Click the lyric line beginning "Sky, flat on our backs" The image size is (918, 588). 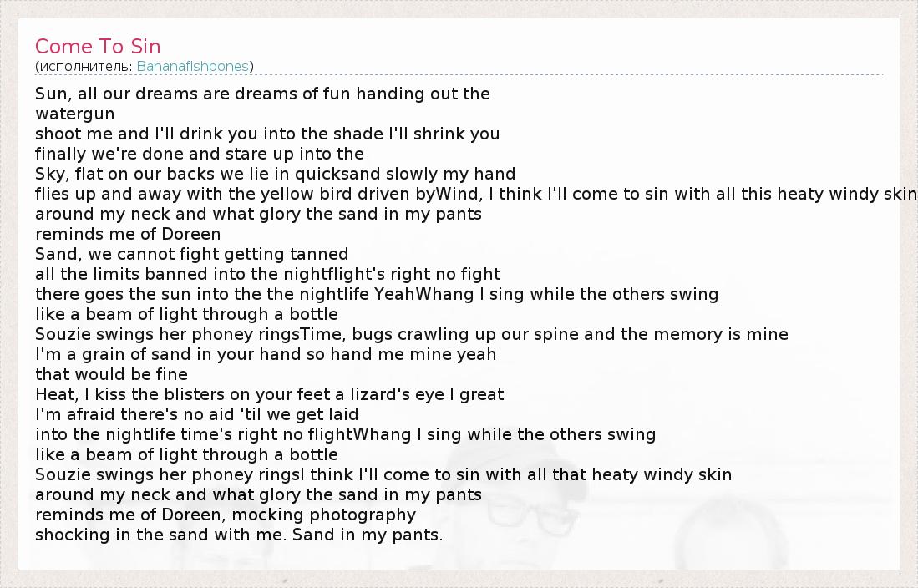tap(276, 174)
